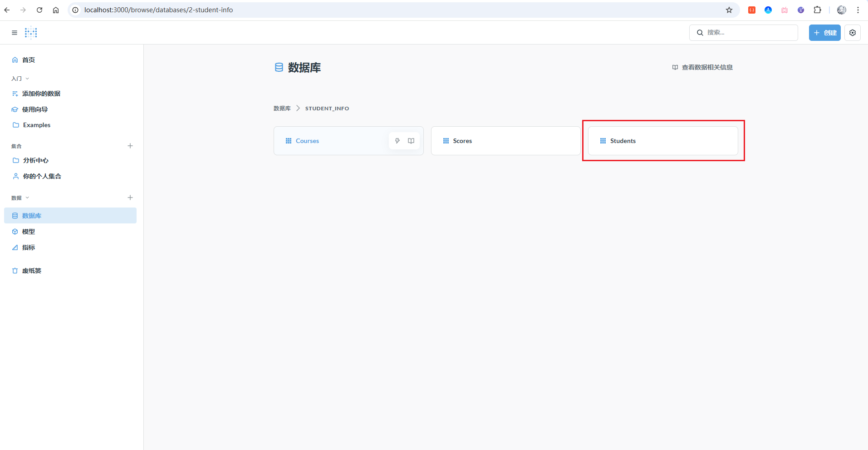Viewport: 868px width, 450px height.
Task: Click the book reference icon on Courses
Action: click(x=411, y=141)
